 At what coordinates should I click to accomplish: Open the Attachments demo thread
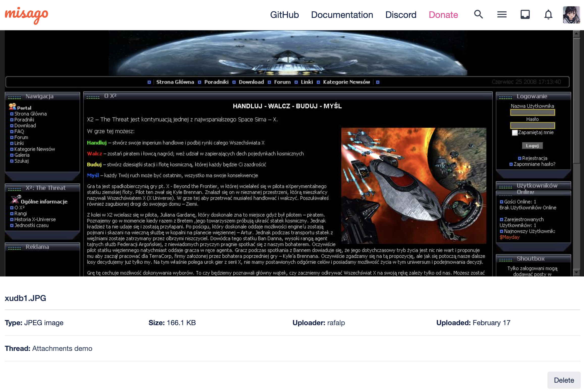tap(62, 348)
